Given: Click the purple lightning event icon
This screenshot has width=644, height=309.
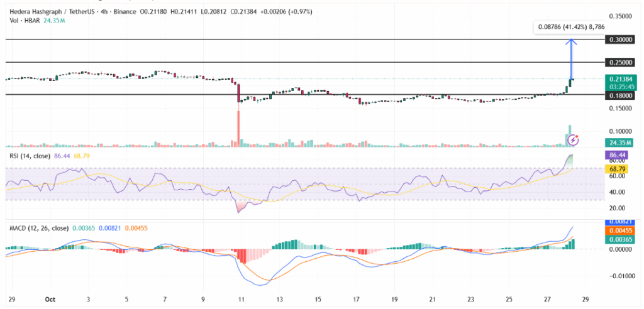Looking at the screenshot, I should click(574, 139).
